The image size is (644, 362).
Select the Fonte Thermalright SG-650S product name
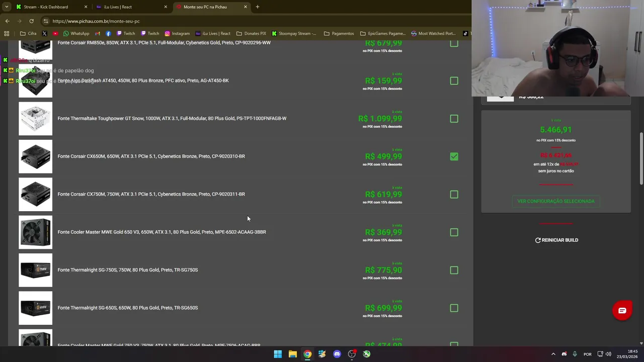128,308
